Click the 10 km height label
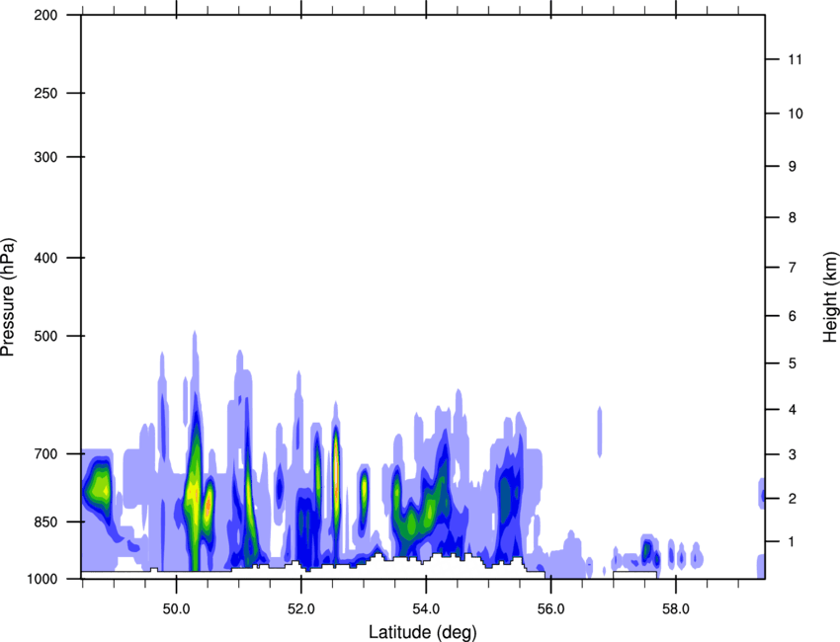The height and width of the screenshot is (642, 840). pyautogui.click(x=796, y=114)
